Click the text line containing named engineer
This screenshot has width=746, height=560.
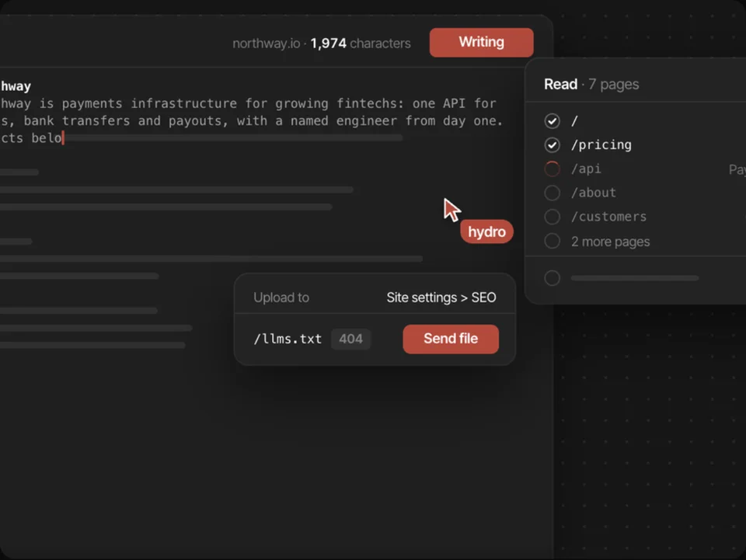251,120
